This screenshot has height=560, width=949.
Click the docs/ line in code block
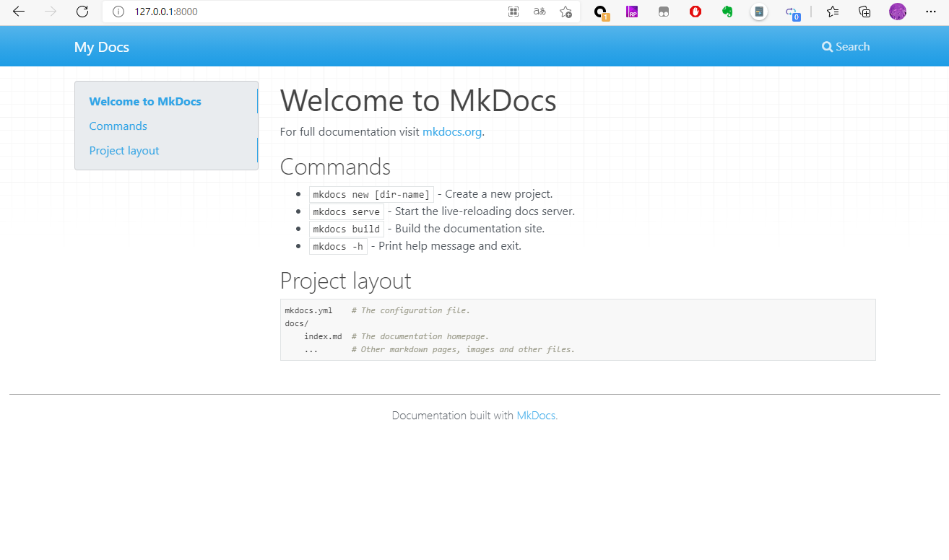tap(297, 323)
